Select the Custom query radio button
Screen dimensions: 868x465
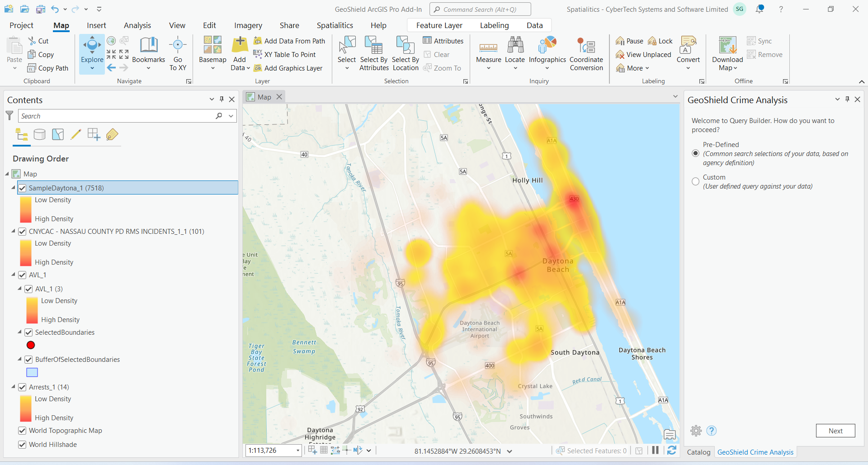click(695, 182)
